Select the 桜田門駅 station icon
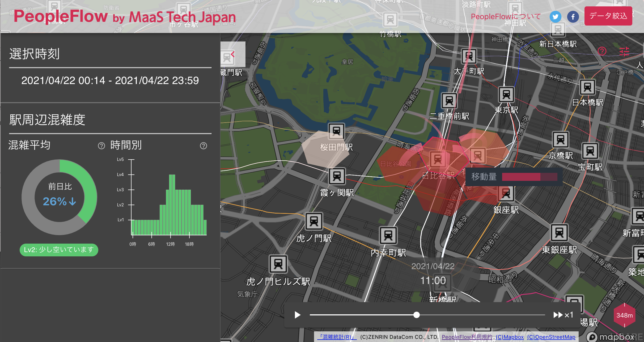This screenshot has height=342, width=644. [x=336, y=131]
